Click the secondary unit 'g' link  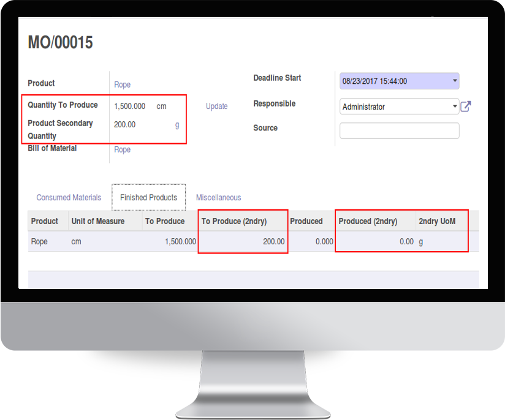tap(177, 125)
